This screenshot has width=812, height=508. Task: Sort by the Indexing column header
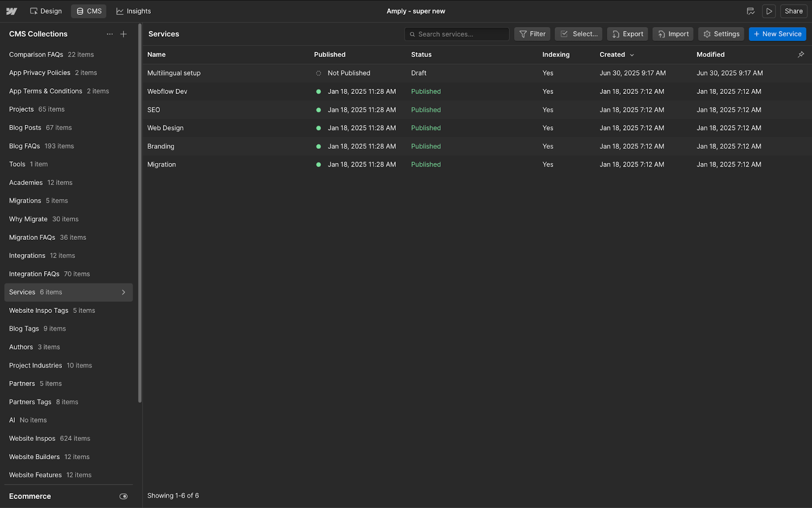point(556,54)
